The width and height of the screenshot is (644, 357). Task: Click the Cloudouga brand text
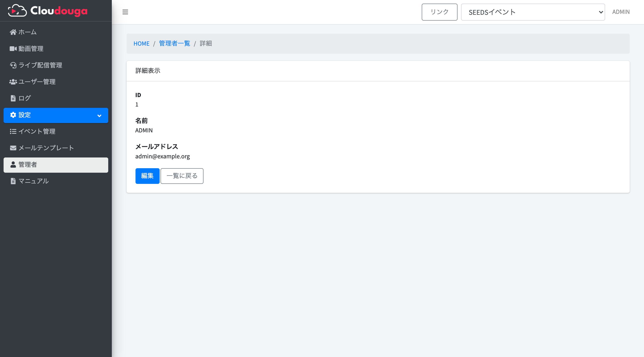point(59,11)
